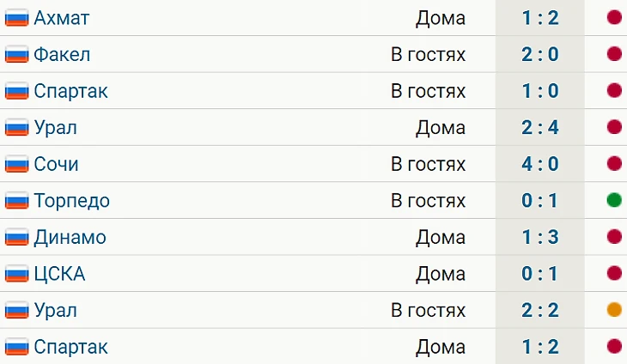Click the flag icon beside Факел
Image resolution: width=627 pixels, height=364 pixels.
[x=17, y=55]
